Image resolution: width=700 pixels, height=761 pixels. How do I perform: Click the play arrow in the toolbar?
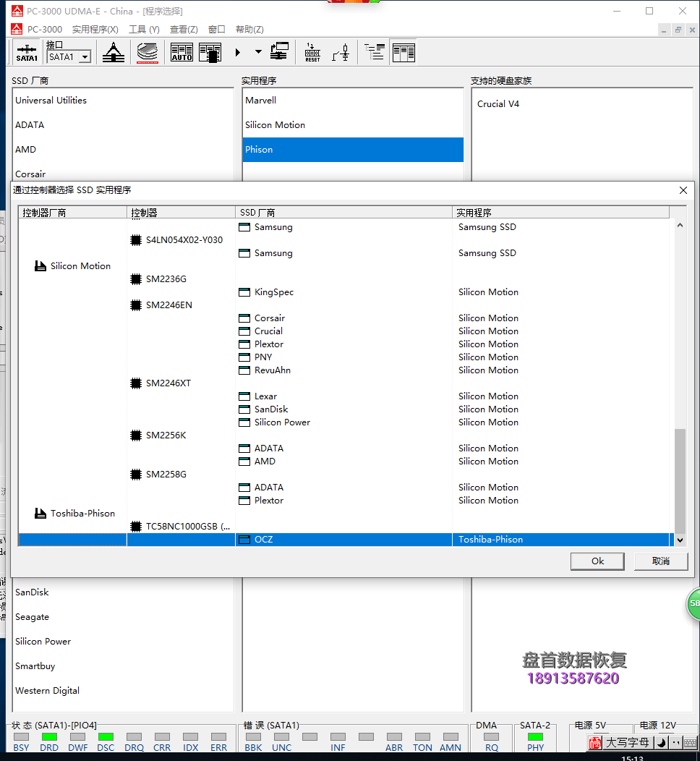click(x=238, y=52)
